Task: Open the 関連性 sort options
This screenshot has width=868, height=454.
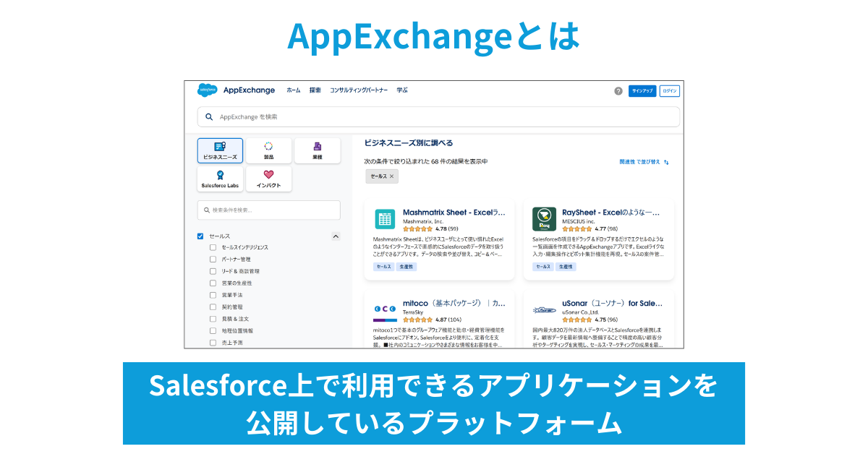Action: [627, 162]
